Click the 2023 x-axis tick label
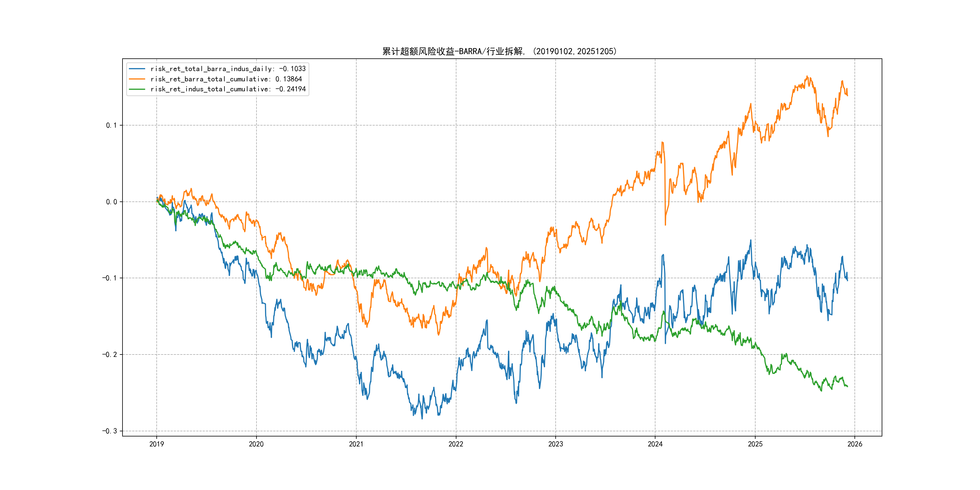 (x=555, y=444)
